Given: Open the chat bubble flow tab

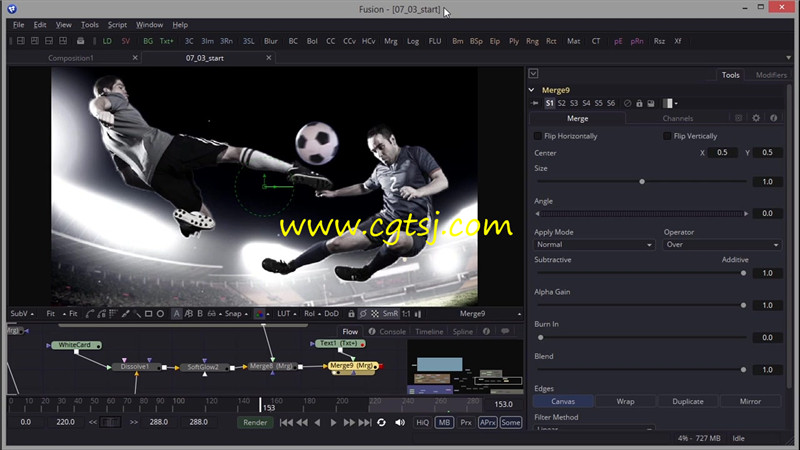Looking at the screenshot, I should point(505,331).
